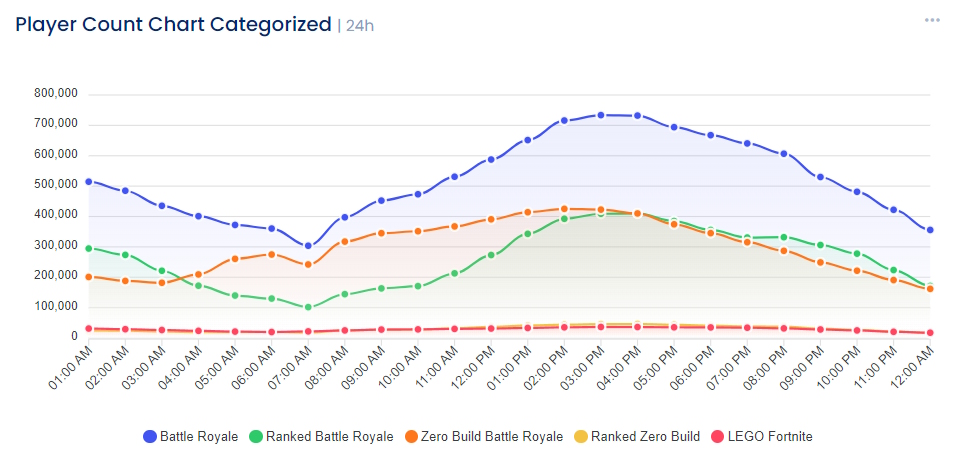
Task: Hide the LEGO Fortnite series
Action: coord(770,437)
